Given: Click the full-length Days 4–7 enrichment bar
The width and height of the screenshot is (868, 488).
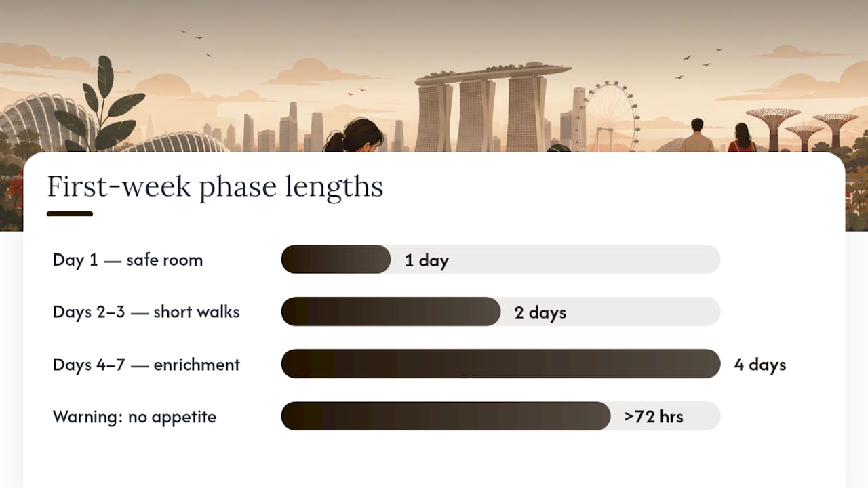Looking at the screenshot, I should (x=500, y=364).
